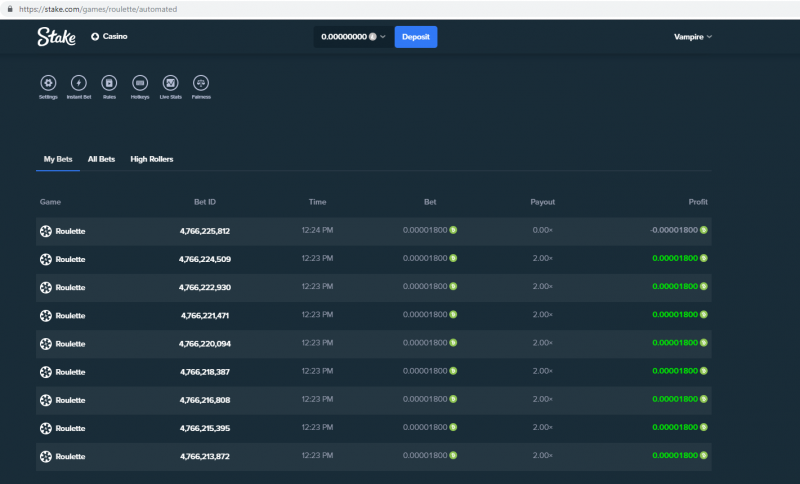Click coin icon beside the loss profit value
The width and height of the screenshot is (800, 484).
tap(704, 230)
